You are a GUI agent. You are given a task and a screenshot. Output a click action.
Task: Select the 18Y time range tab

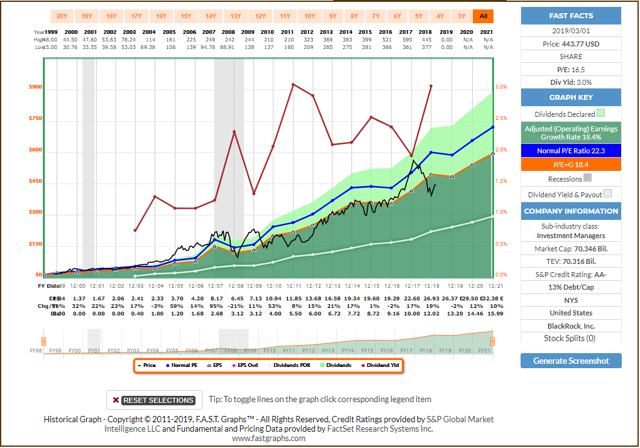[111, 16]
